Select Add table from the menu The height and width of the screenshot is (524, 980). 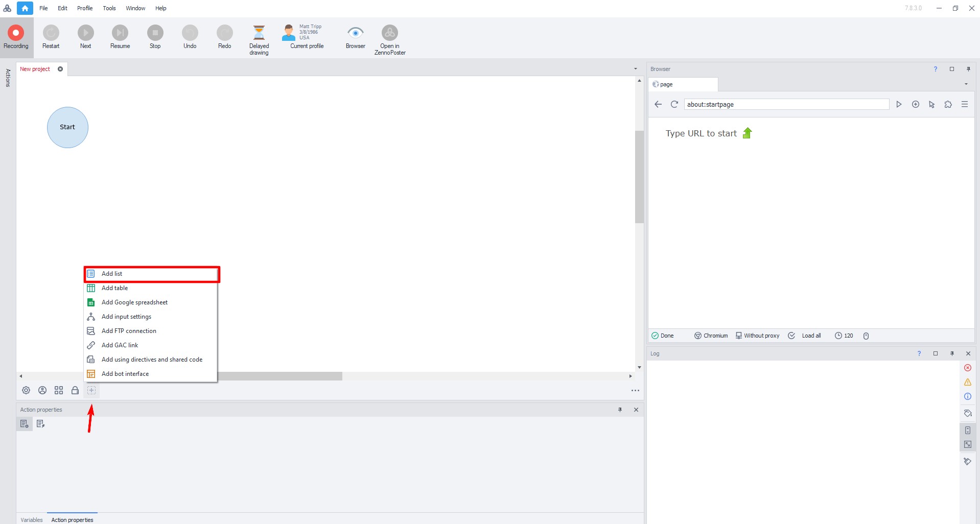[x=115, y=288]
